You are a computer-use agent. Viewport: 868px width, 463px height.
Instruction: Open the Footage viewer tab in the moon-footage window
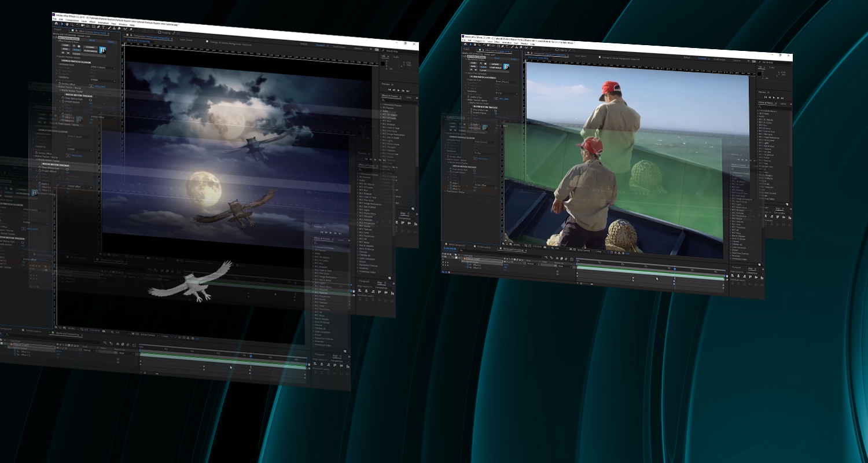pyautogui.click(x=231, y=43)
